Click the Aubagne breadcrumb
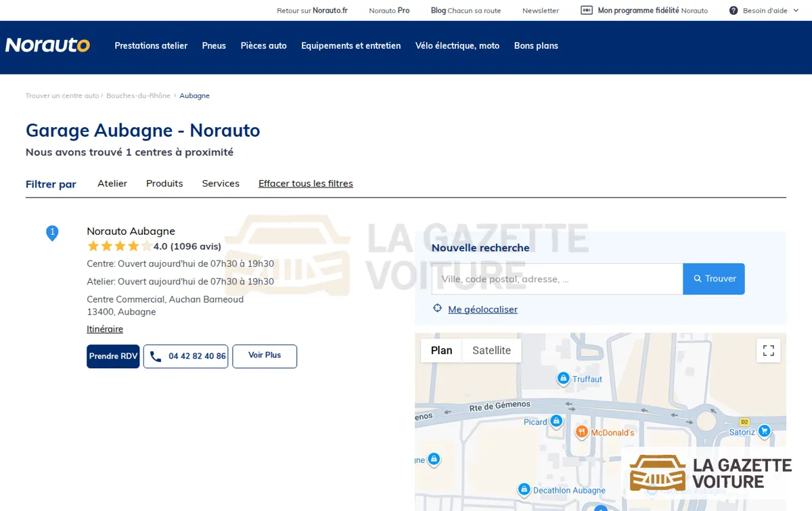 tap(194, 95)
